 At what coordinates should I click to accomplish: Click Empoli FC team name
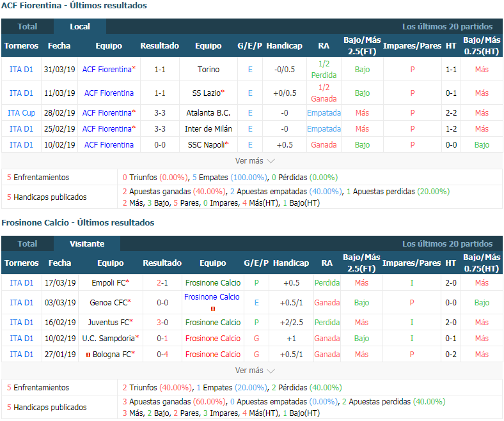click(110, 283)
